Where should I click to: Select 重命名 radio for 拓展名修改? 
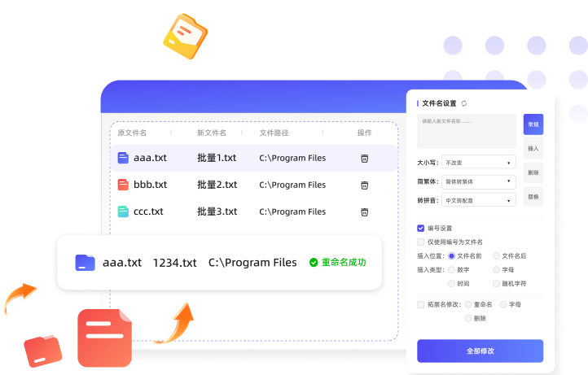[468, 304]
